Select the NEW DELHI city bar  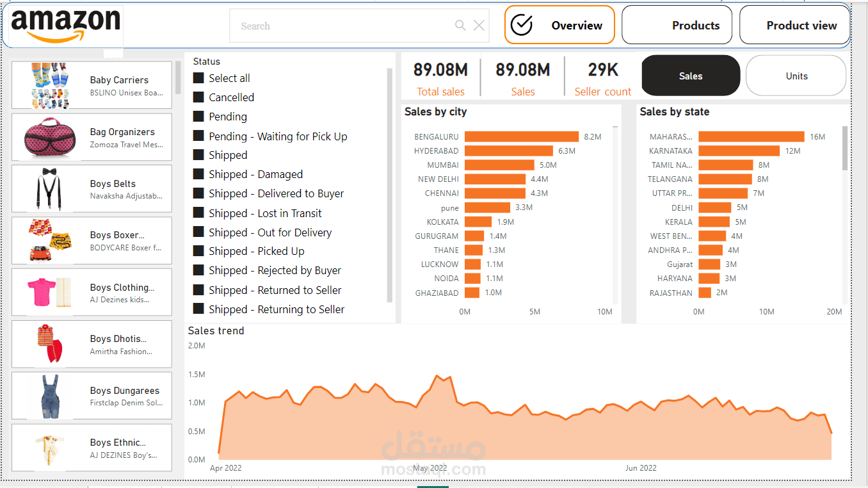tap(495, 179)
